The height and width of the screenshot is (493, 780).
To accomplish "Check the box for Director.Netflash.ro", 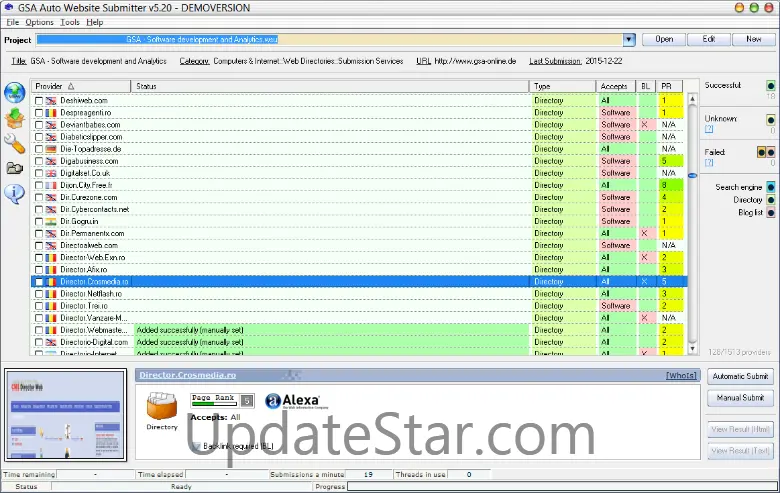I will click(x=39, y=294).
